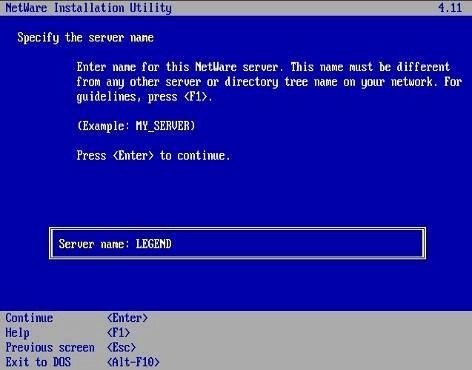This screenshot has width=472, height=370.
Task: Click the <F1> key hint in footer
Action: tap(118, 333)
